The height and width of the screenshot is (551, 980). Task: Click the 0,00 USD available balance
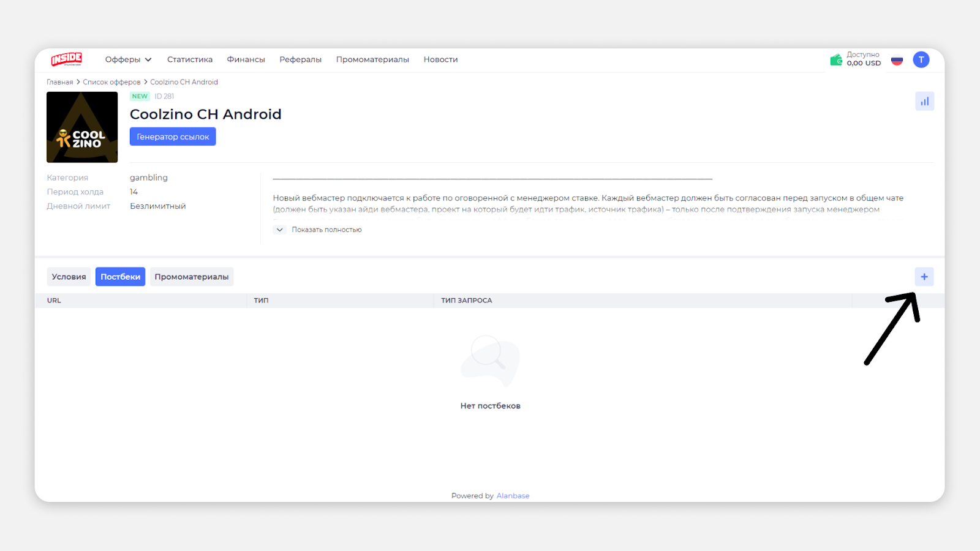tap(864, 63)
